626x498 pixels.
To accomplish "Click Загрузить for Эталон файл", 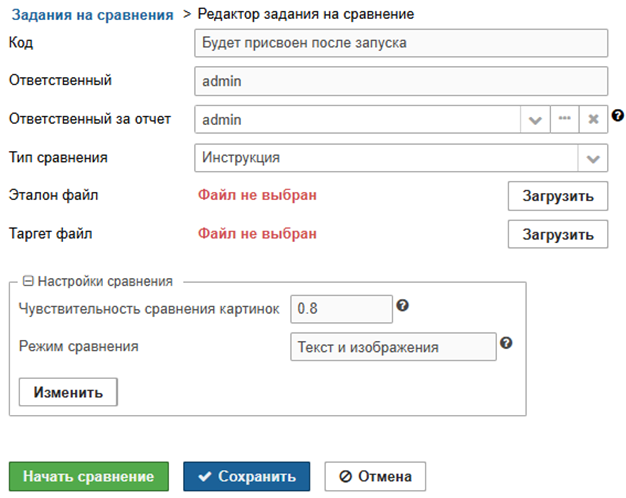I will (557, 195).
